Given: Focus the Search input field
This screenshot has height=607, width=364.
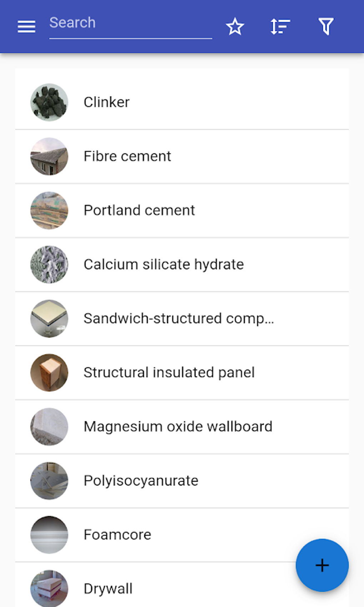Looking at the screenshot, I should (x=130, y=23).
